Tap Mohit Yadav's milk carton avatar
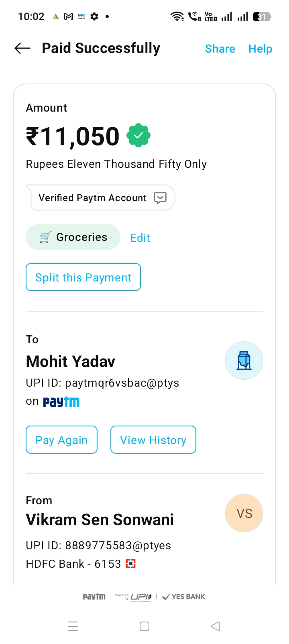 (244, 361)
